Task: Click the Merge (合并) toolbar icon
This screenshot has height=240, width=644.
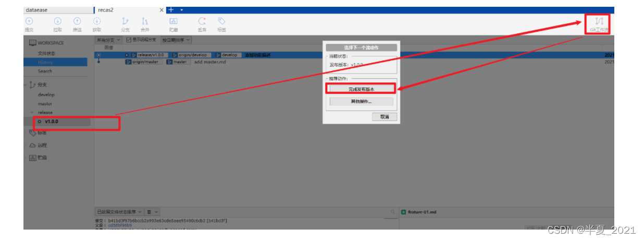Action: pyautogui.click(x=145, y=21)
